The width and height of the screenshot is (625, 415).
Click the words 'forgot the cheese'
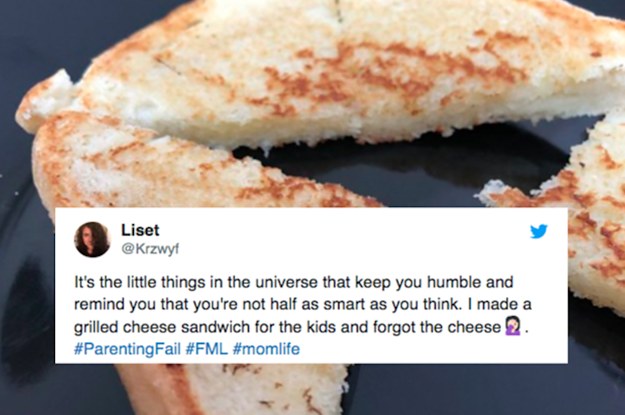[x=437, y=327]
